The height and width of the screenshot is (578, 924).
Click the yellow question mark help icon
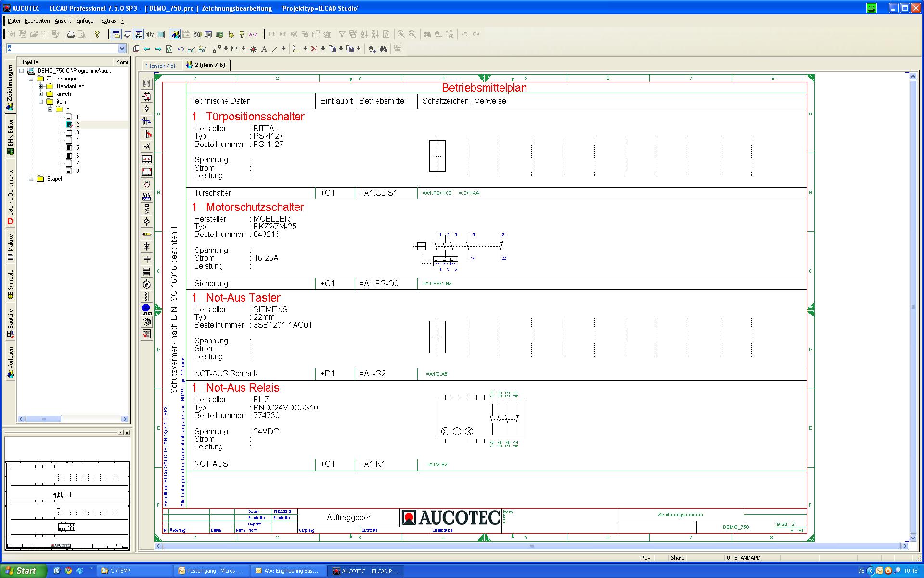click(97, 34)
